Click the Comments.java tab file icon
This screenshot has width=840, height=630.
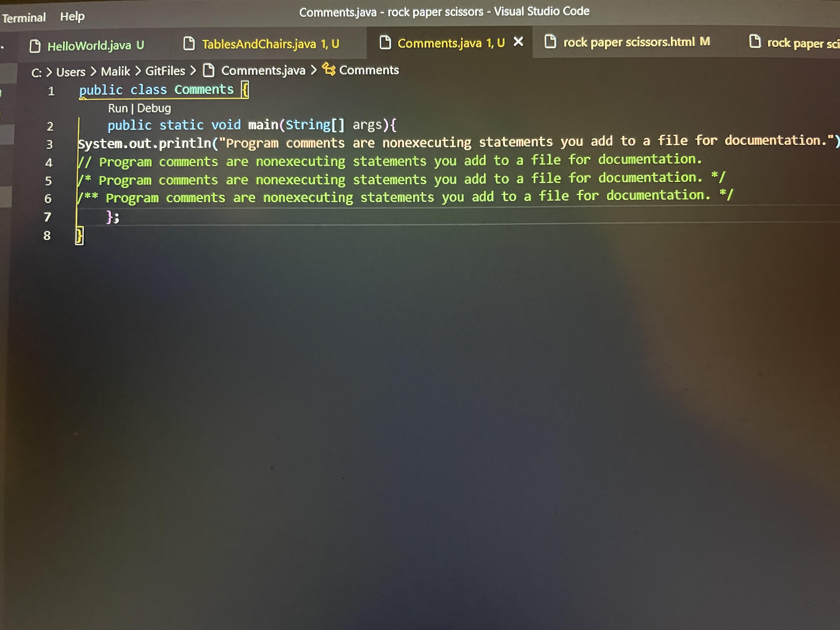click(385, 42)
